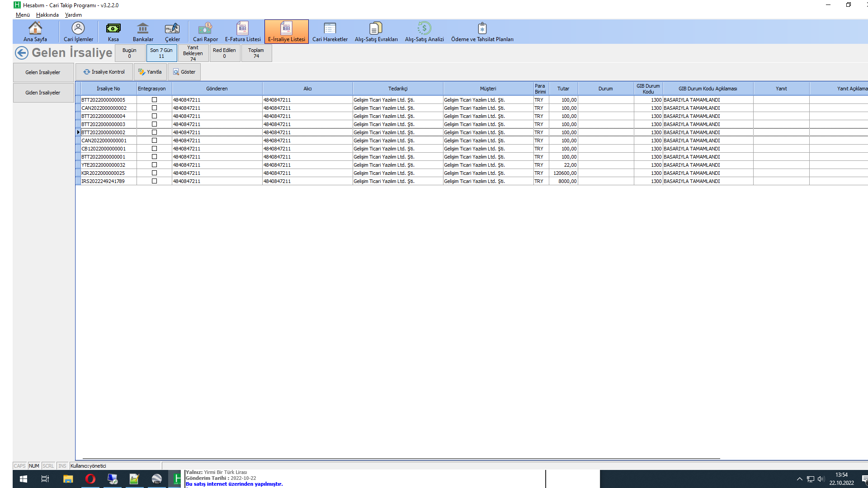Select Red Edilen filter tab
Viewport: 868px width, 488px height.
pyautogui.click(x=225, y=53)
